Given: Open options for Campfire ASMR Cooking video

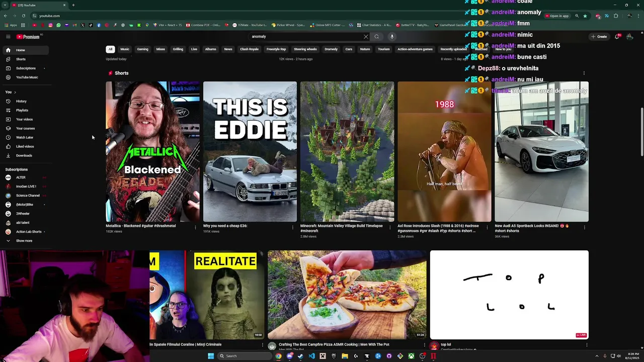Looking at the screenshot, I should pos(425,345).
